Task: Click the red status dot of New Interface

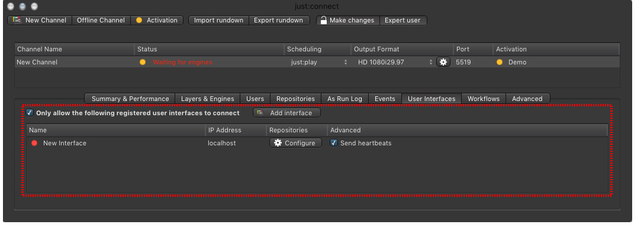Action: tap(34, 143)
